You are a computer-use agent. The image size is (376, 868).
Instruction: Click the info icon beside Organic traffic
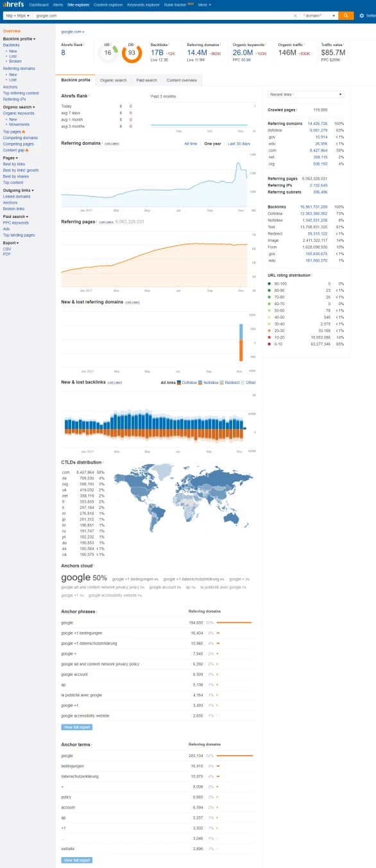(x=304, y=45)
